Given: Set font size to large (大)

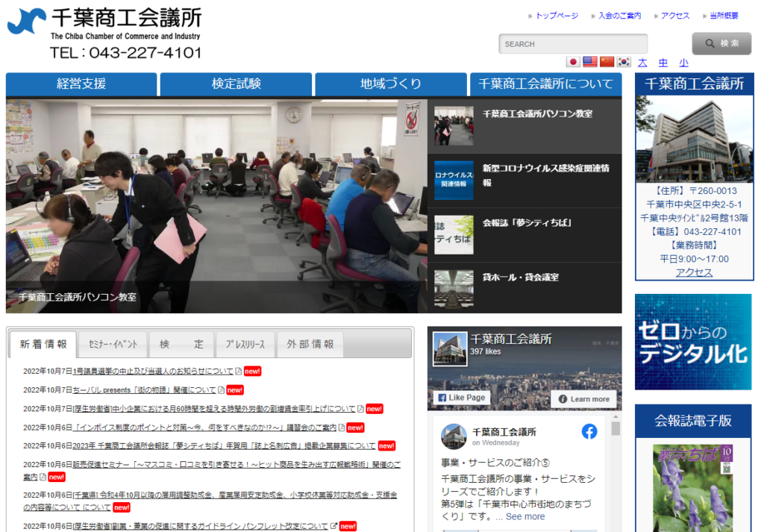Looking at the screenshot, I should [642, 63].
